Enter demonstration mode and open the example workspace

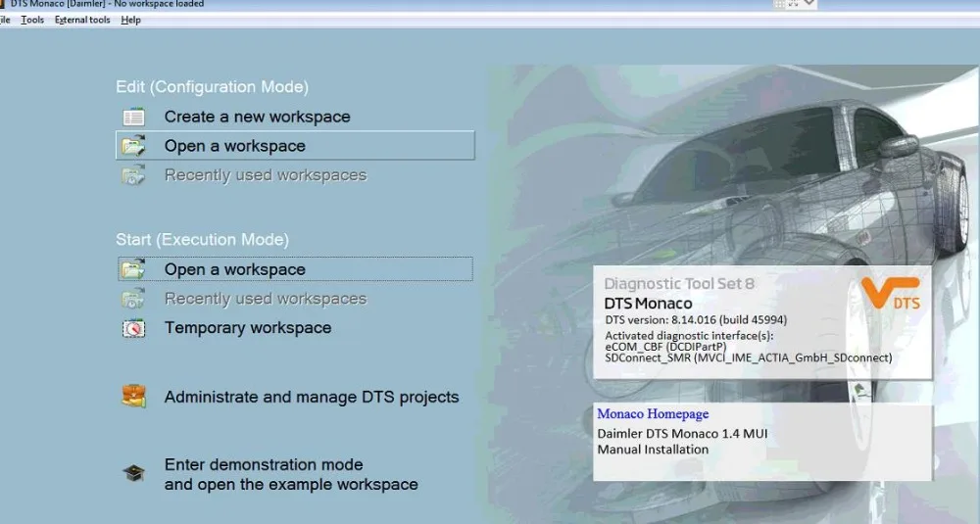[x=291, y=475]
